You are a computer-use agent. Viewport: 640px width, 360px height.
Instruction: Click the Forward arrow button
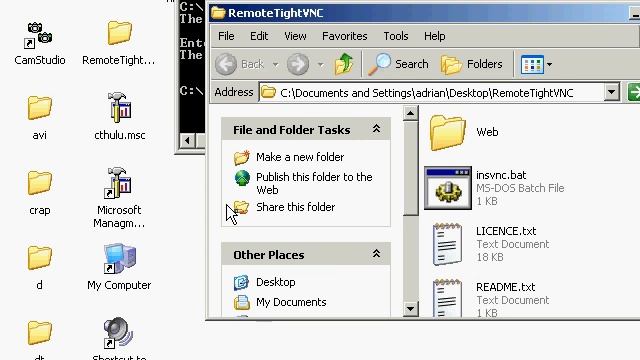click(x=298, y=64)
